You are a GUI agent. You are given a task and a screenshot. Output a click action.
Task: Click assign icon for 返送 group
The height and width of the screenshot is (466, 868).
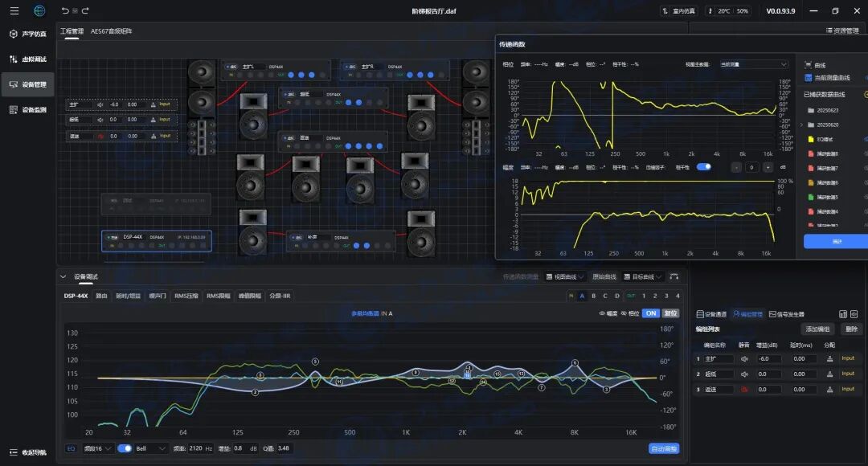(x=829, y=390)
